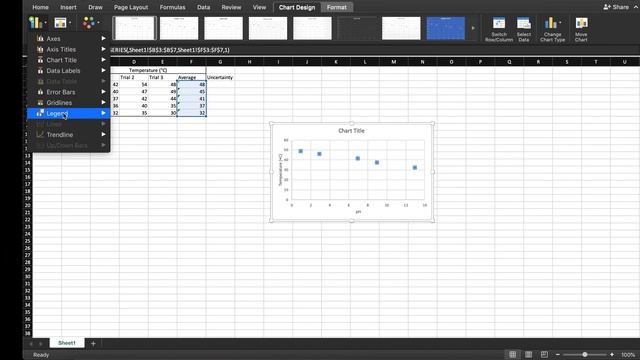Viewport: 640px width, 360px height.
Task: Click zoom out minus button
Action: [558, 355]
